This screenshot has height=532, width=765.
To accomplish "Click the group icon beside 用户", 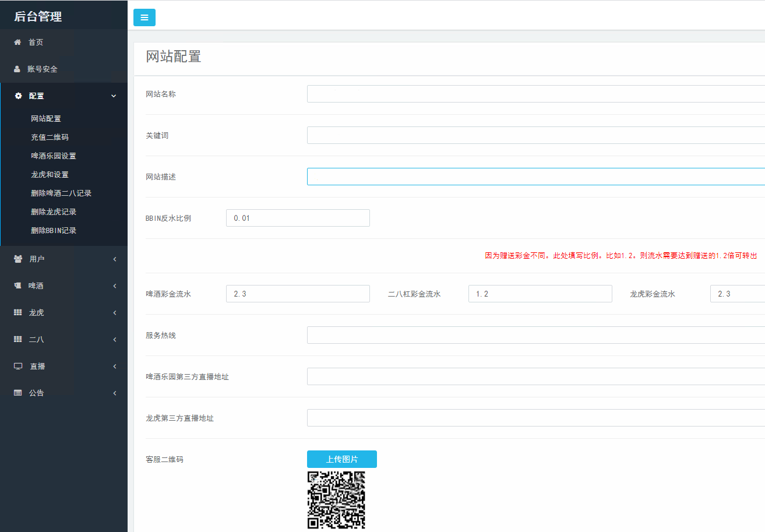I will pyautogui.click(x=18, y=259).
